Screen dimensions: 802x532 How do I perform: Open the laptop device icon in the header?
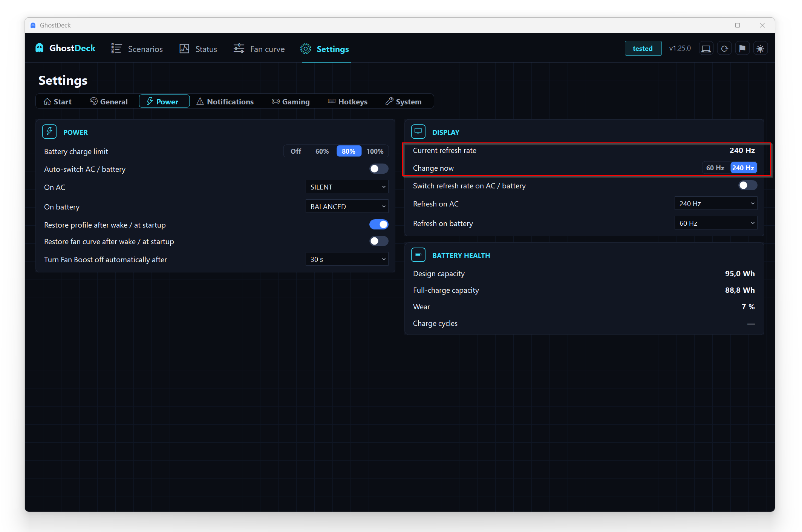(706, 49)
